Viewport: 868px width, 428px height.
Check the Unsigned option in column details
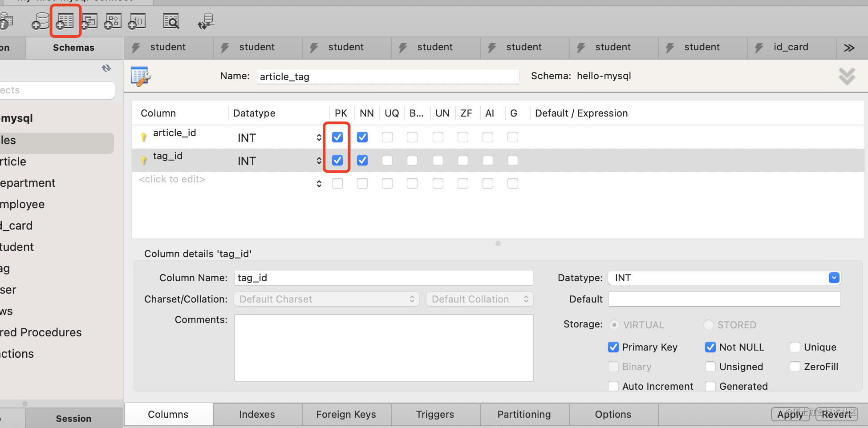pyautogui.click(x=710, y=367)
